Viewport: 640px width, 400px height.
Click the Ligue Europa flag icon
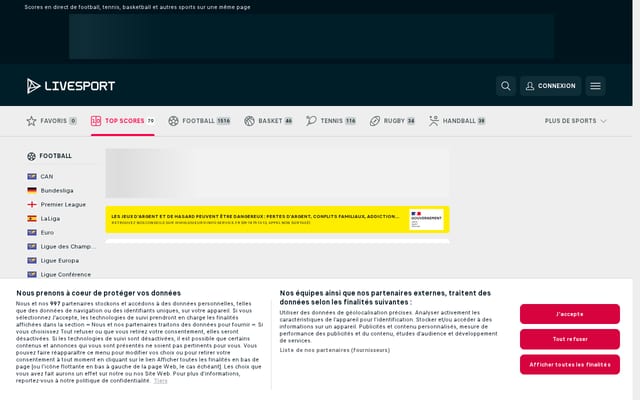pyautogui.click(x=32, y=260)
